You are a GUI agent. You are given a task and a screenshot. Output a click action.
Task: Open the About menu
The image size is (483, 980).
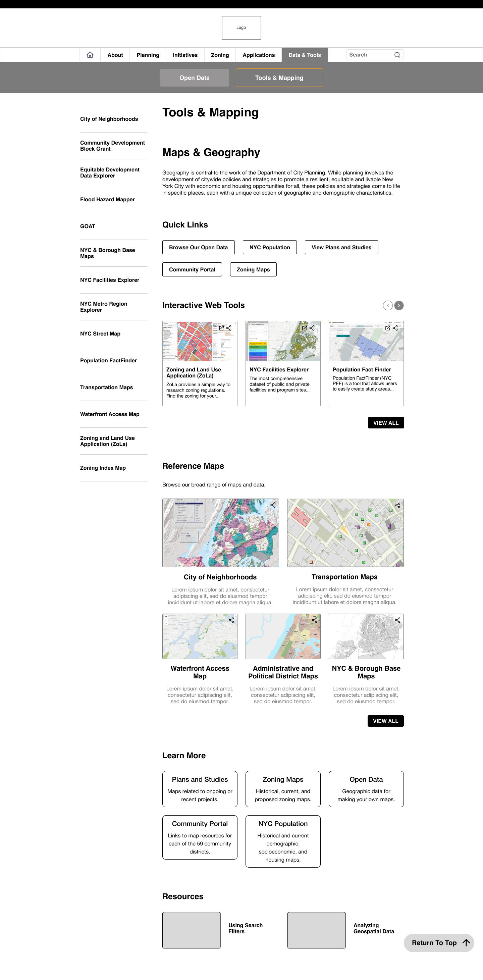pos(115,55)
